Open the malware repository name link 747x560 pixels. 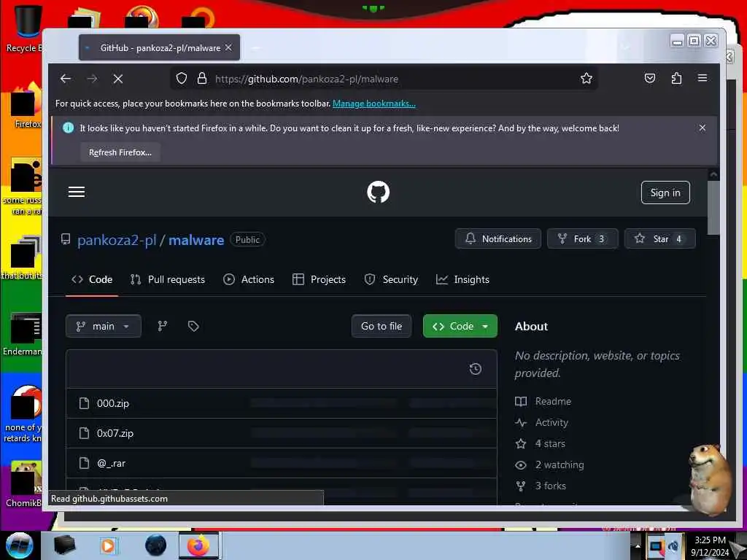[196, 240]
